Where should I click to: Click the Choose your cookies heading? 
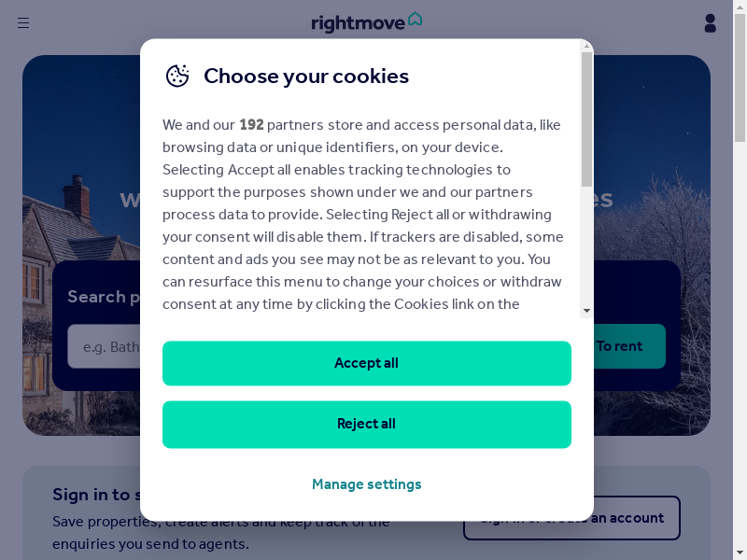point(306,77)
